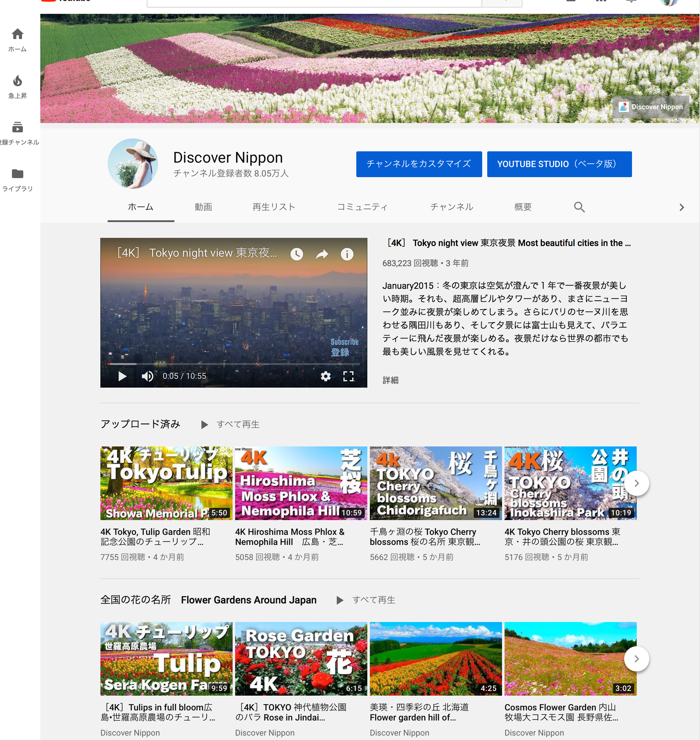
Task: Advance the uploads row with the right chevron
Action: tap(636, 483)
